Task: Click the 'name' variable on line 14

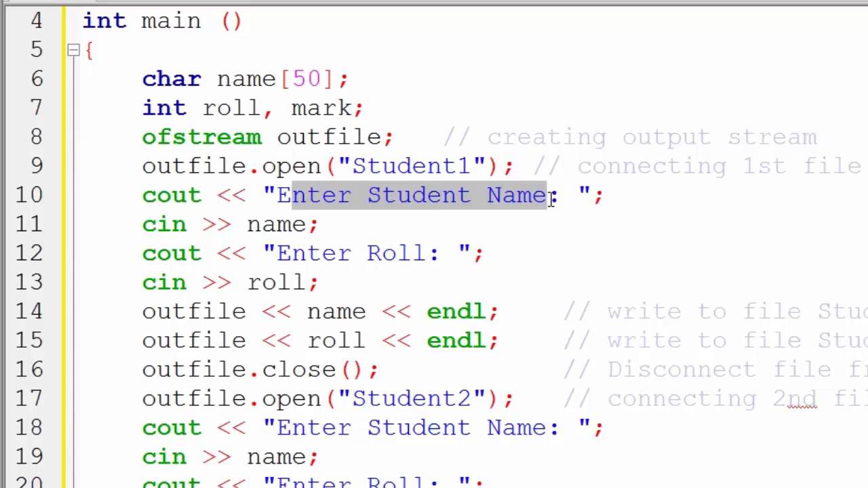Action: [336, 312]
